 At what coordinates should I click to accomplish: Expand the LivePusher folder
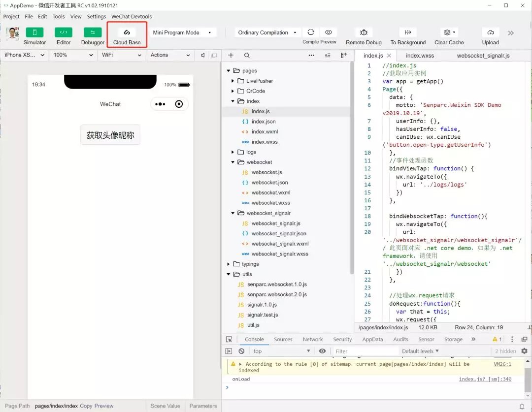[233, 81]
